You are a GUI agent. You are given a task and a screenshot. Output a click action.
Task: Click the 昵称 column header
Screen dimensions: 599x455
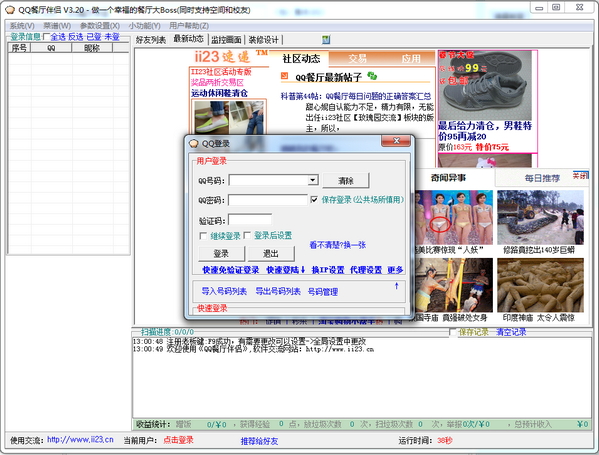tap(92, 48)
